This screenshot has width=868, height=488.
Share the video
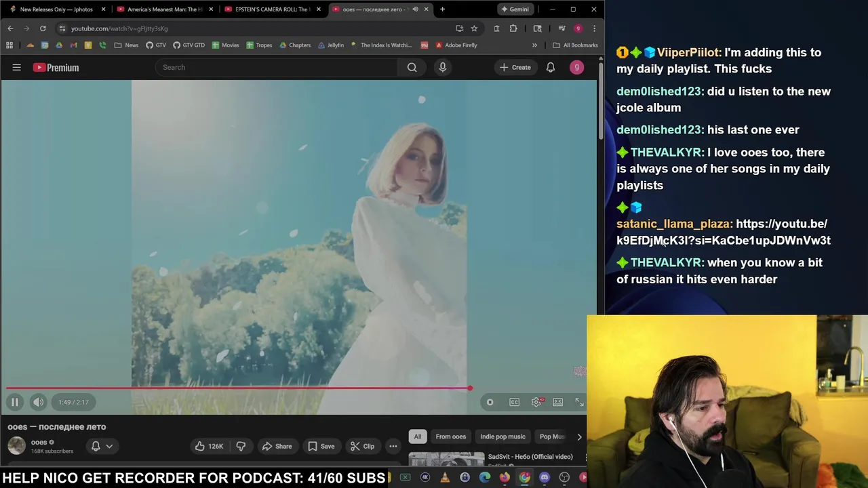277,446
